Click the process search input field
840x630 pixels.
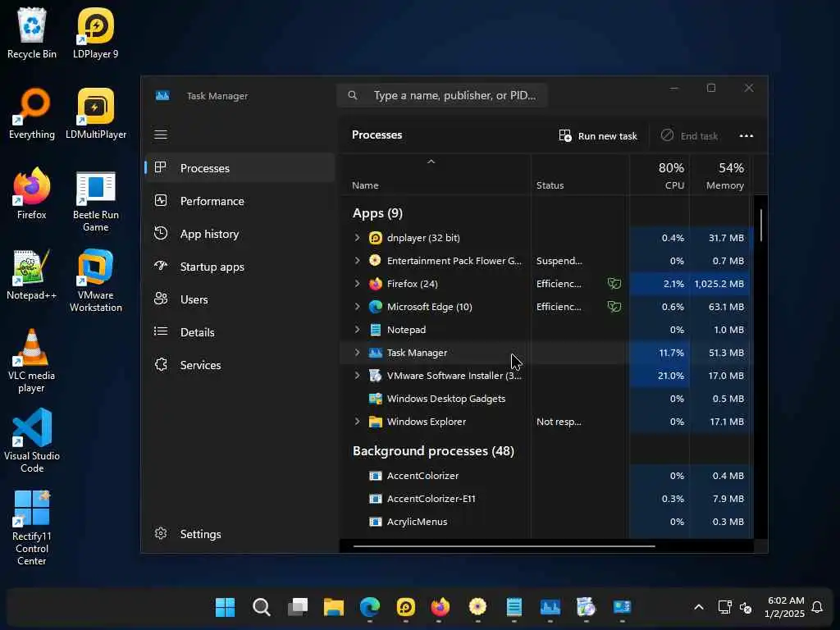click(442, 95)
